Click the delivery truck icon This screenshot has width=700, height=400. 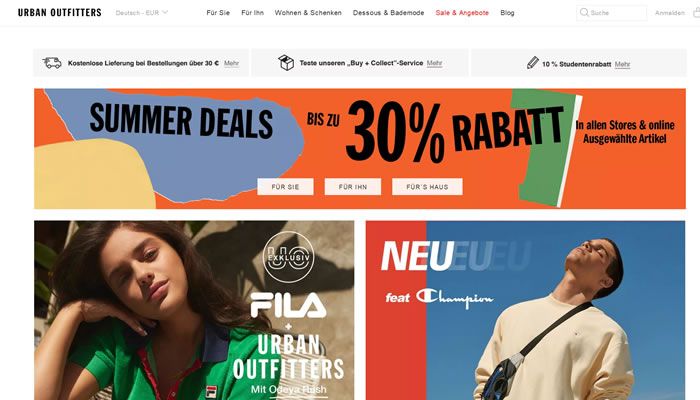pyautogui.click(x=52, y=63)
